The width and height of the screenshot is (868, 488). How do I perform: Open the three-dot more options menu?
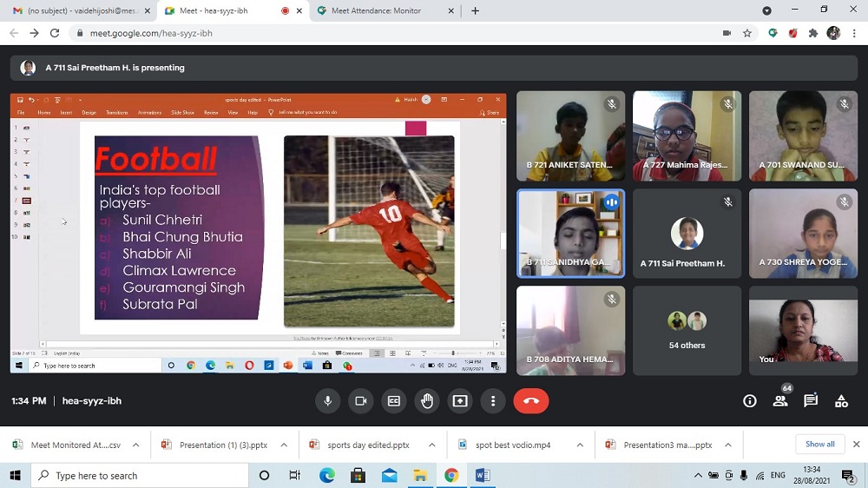pos(493,401)
